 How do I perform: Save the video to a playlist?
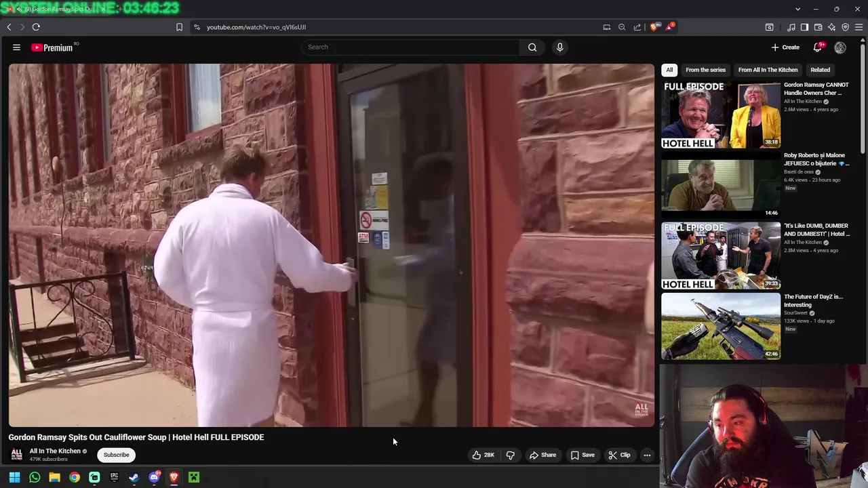click(x=583, y=455)
